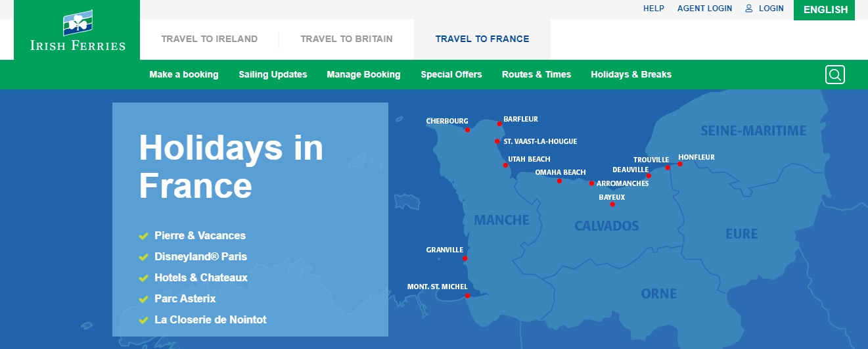The width and height of the screenshot is (868, 349).
Task: Click the UTAH BEACH text label
Action: tap(529, 159)
